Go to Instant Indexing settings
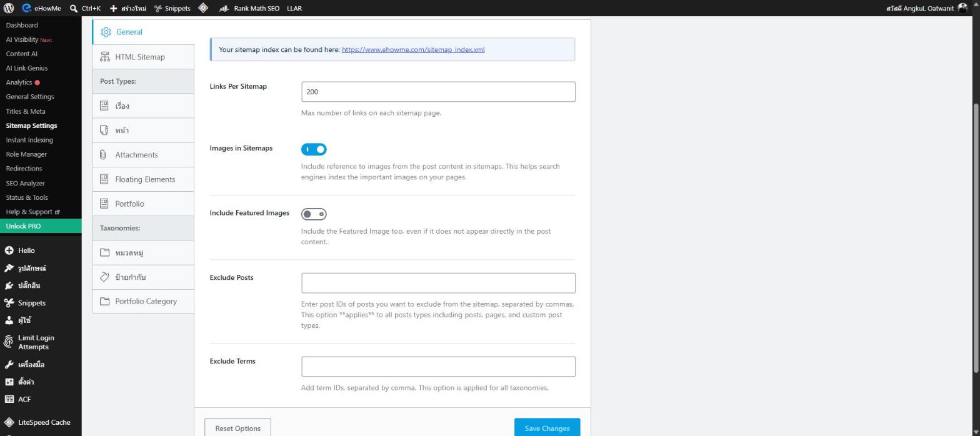 [x=29, y=140]
